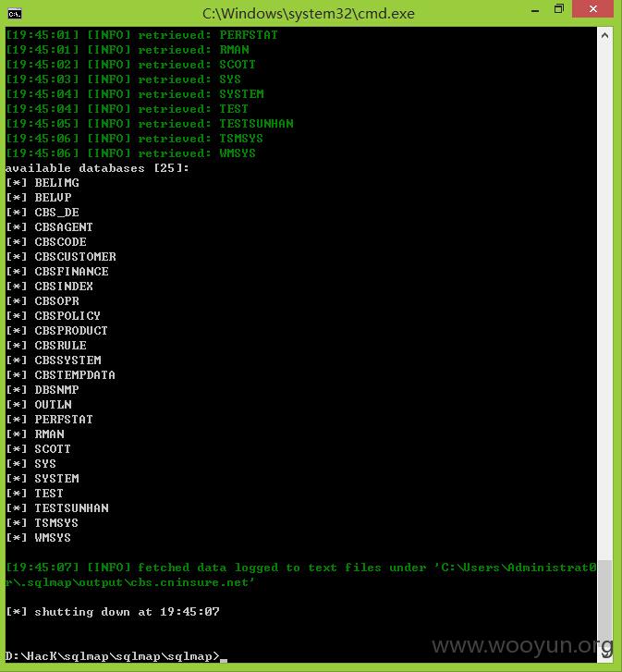Click the scrollbar up arrow

tap(604, 36)
